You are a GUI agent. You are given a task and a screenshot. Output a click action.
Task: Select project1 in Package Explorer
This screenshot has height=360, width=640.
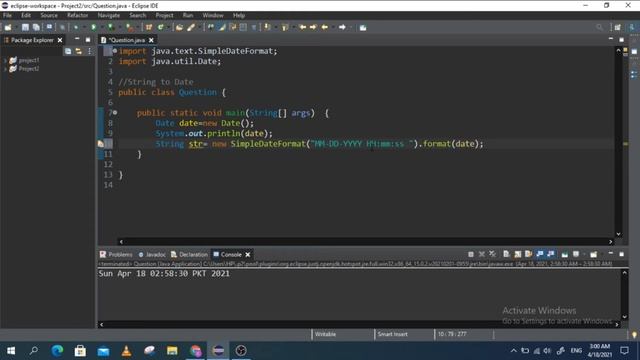29,60
